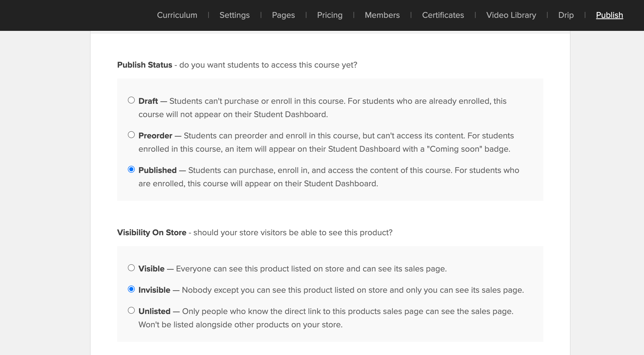Click the underlined Publish tab
This screenshot has height=355, width=644.
pos(609,15)
